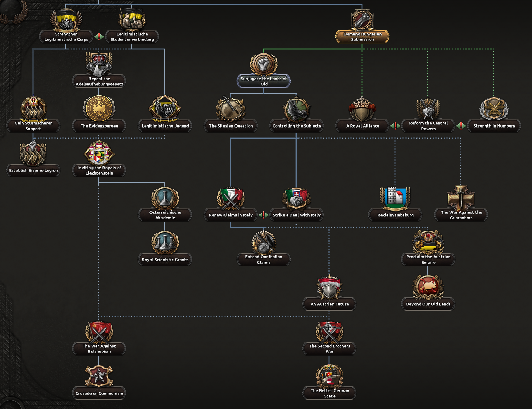This screenshot has width=532, height=409.
Task: Click the Strike a Deal With Italy label
Action: tap(297, 215)
